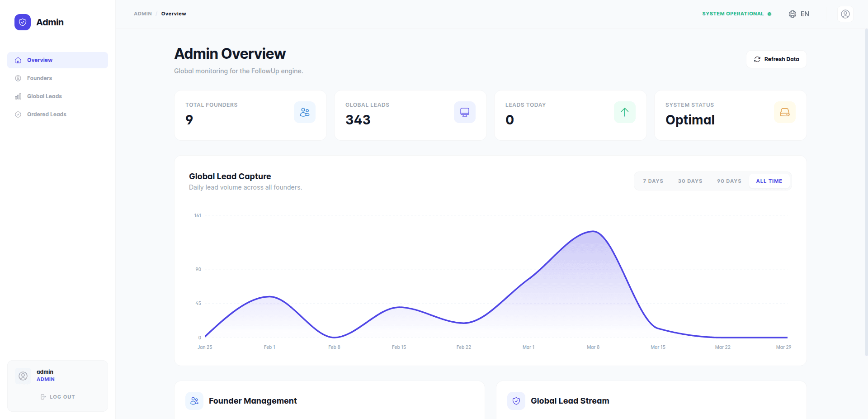Select the All Time range tab

coord(769,181)
